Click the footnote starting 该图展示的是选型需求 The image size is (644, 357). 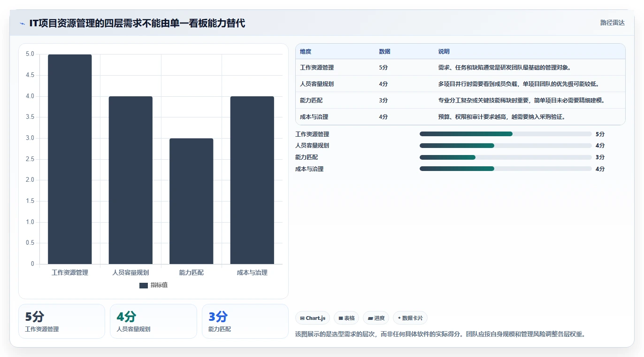pos(440,334)
